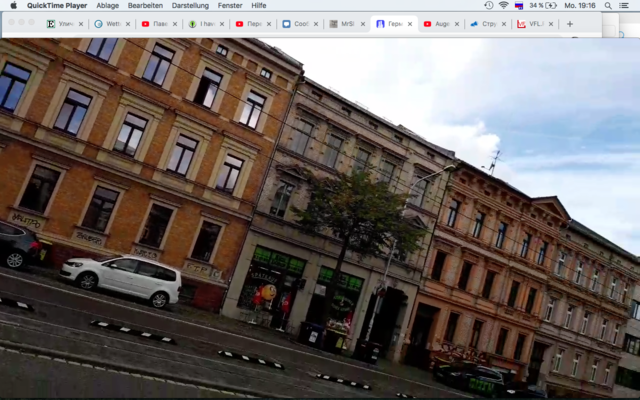
Task: Open Spotlight search magnifier
Action: pyautogui.click(x=608, y=5)
